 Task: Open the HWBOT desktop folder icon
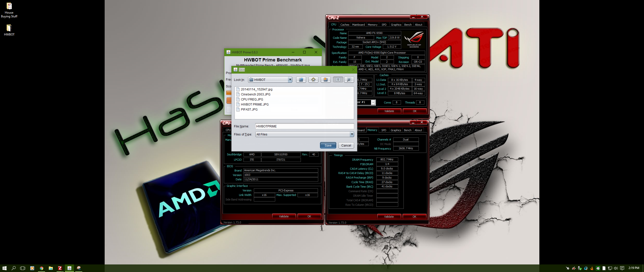point(9,30)
